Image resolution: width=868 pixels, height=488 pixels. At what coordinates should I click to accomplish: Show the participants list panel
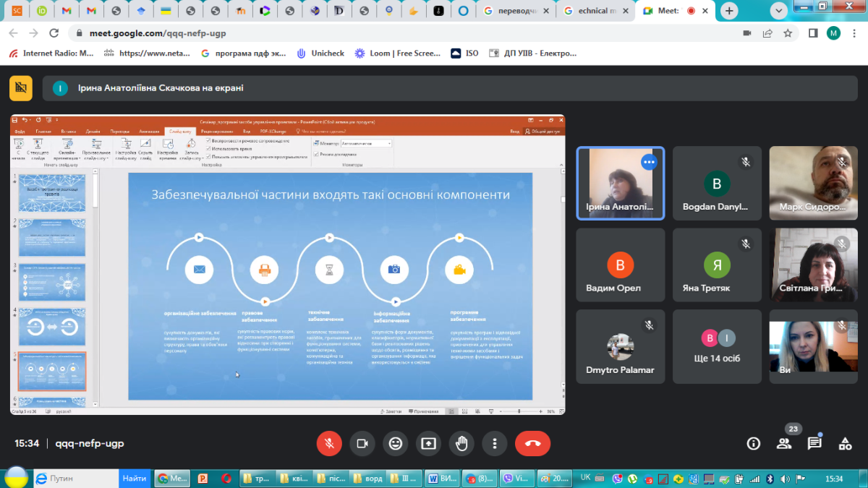tap(784, 443)
